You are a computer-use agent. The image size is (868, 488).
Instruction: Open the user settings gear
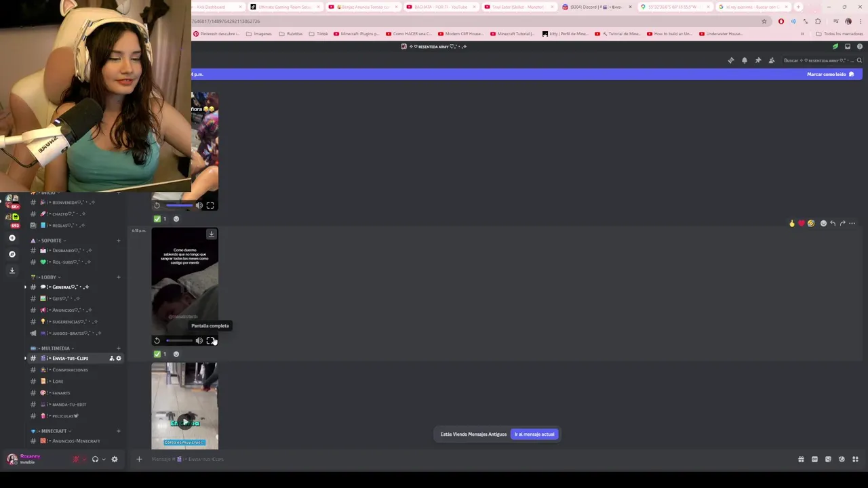coord(114,460)
